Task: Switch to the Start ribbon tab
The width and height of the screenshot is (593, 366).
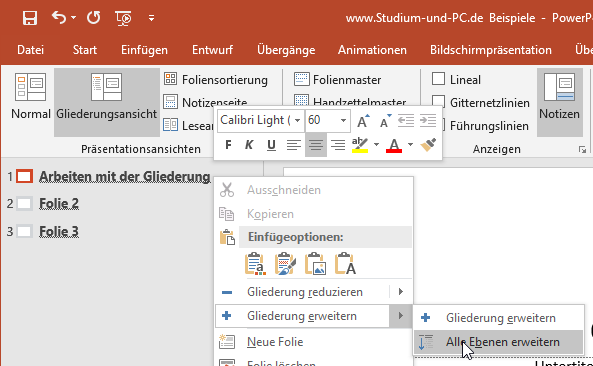Action: pyautogui.click(x=85, y=50)
